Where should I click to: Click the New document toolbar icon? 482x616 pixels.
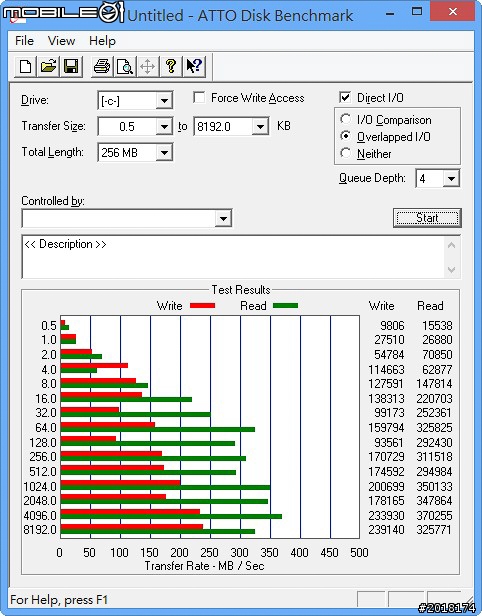[26, 66]
